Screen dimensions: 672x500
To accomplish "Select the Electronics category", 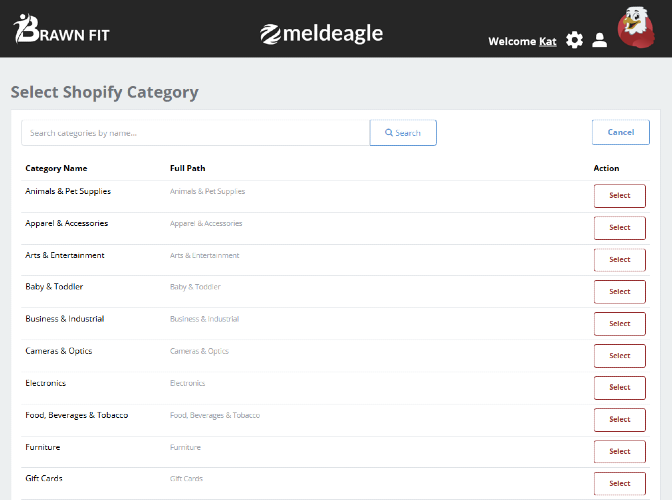I will pyautogui.click(x=620, y=388).
